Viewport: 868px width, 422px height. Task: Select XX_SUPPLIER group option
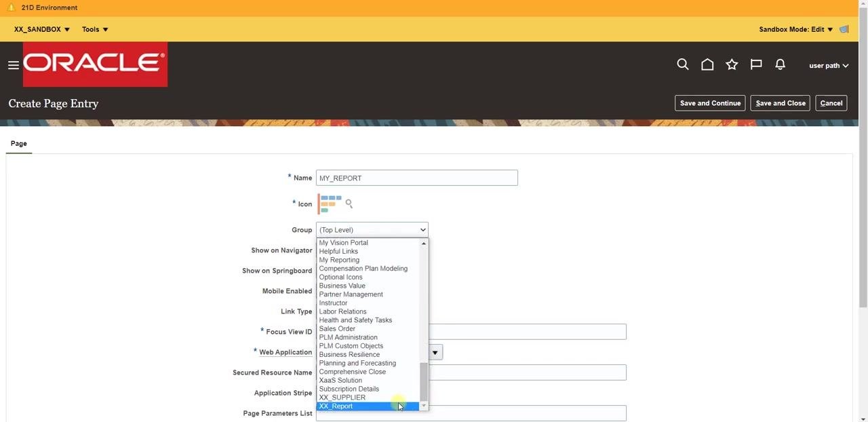[x=368, y=398]
